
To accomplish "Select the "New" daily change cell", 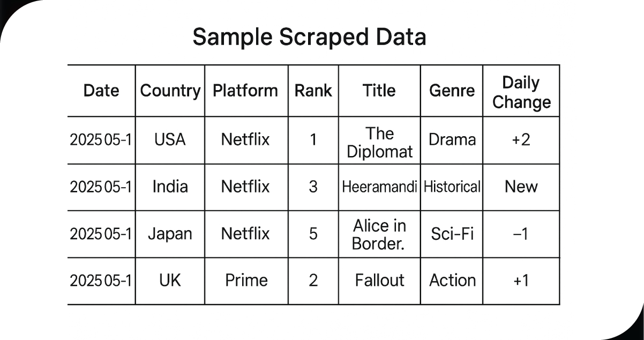I will coord(521,187).
